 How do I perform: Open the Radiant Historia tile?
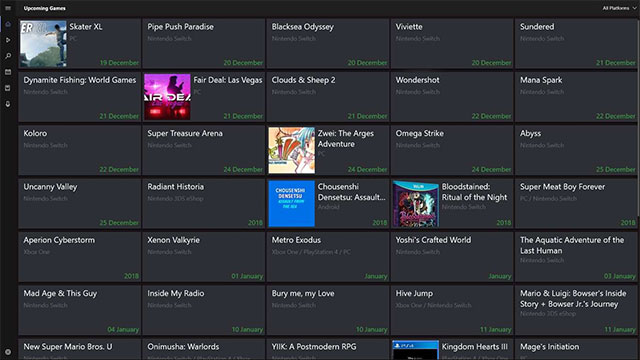(204, 204)
